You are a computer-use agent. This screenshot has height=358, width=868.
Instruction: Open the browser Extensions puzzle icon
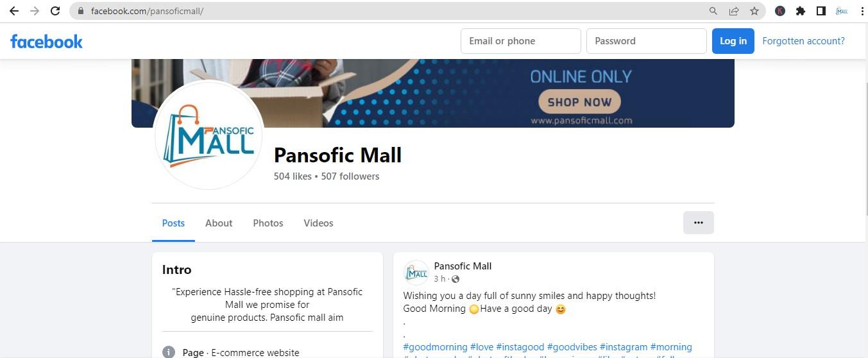coord(800,11)
